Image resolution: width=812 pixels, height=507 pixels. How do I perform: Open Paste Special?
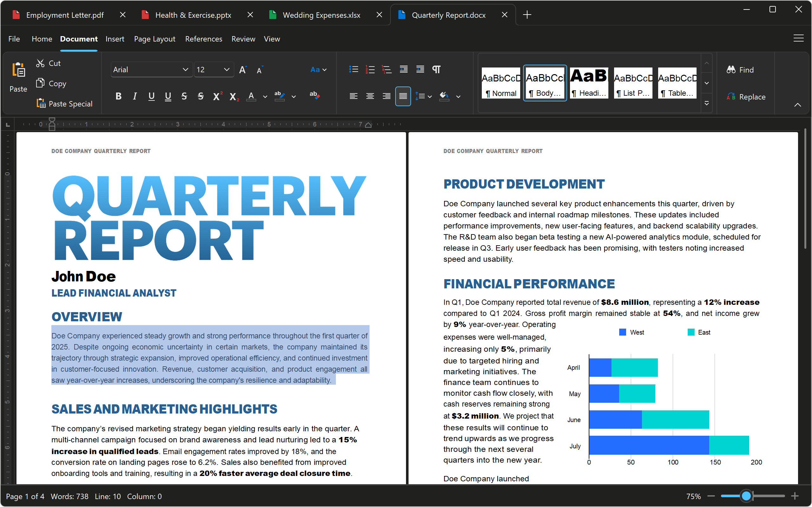pos(41,104)
